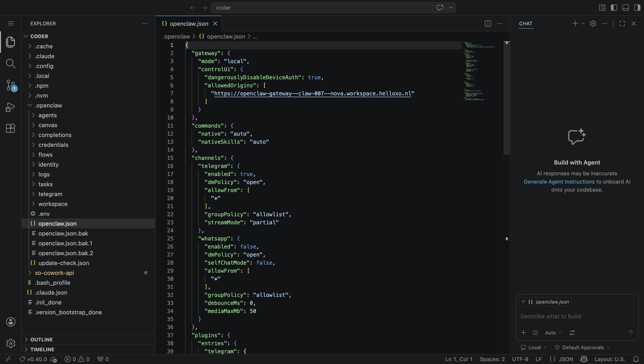This screenshot has width=644, height=364.
Task: Open chat panel more actions ellipsis
Action: pos(604,24)
